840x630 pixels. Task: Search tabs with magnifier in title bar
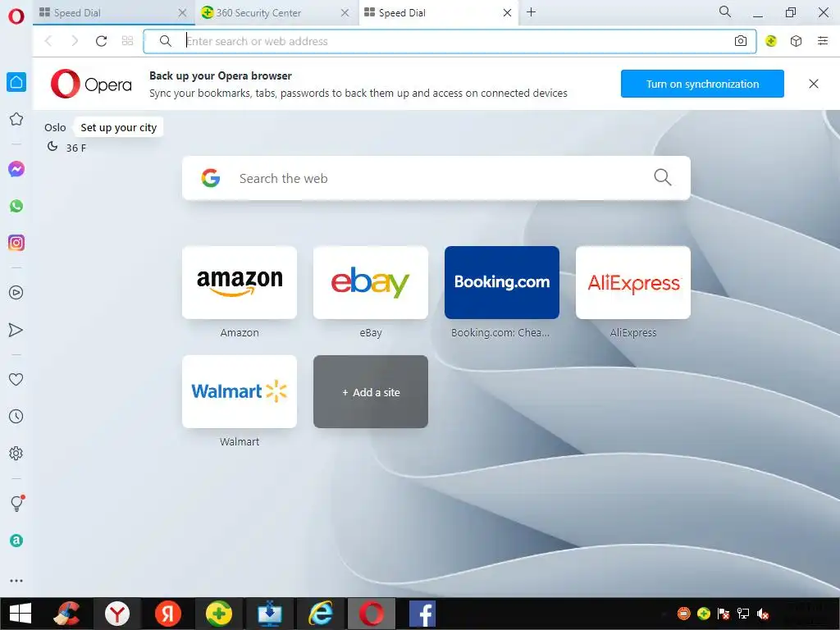click(x=725, y=11)
